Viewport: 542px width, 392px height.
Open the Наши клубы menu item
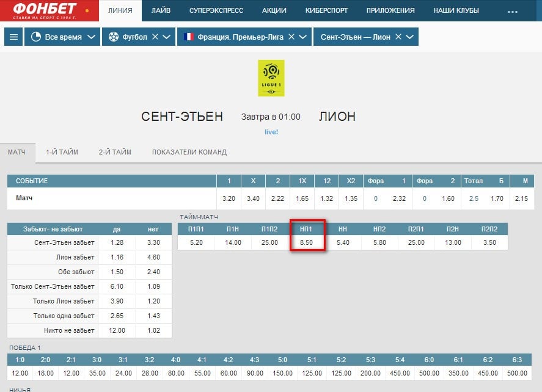[x=456, y=11]
